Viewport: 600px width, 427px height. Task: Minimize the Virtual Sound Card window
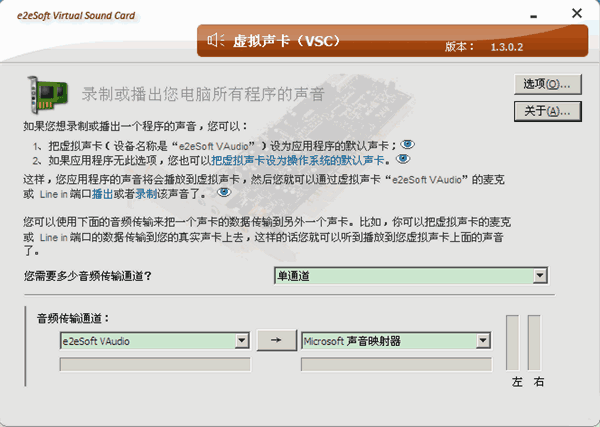(x=534, y=16)
